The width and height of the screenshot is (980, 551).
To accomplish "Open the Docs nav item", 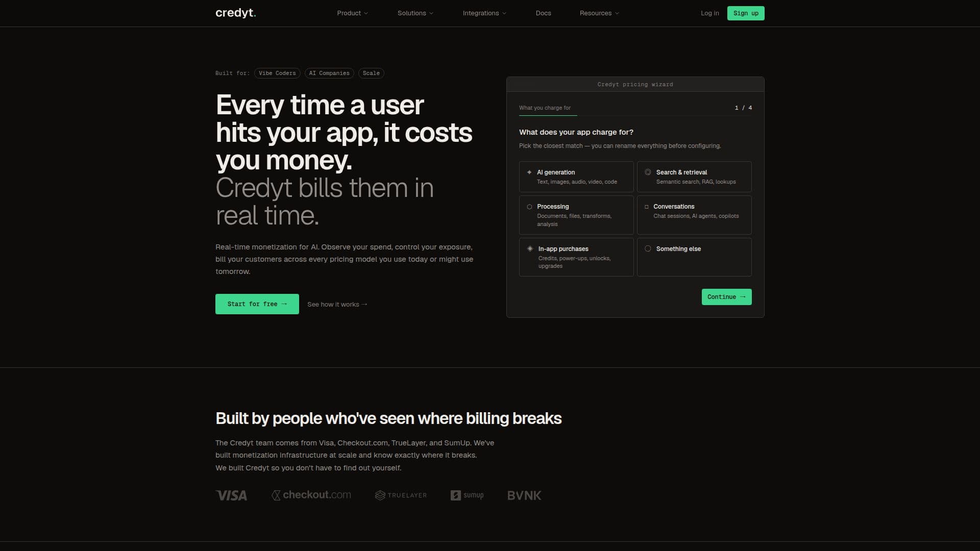I will tap(543, 13).
